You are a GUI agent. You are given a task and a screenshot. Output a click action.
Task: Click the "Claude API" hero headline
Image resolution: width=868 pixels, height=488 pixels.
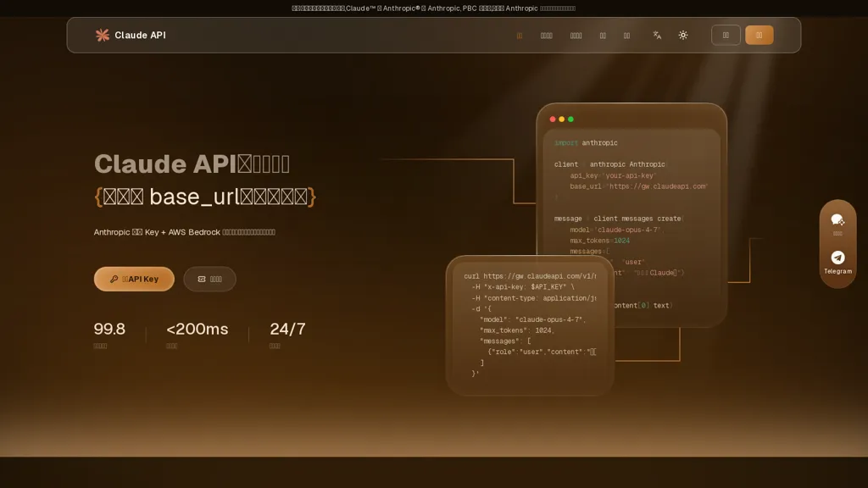click(192, 164)
